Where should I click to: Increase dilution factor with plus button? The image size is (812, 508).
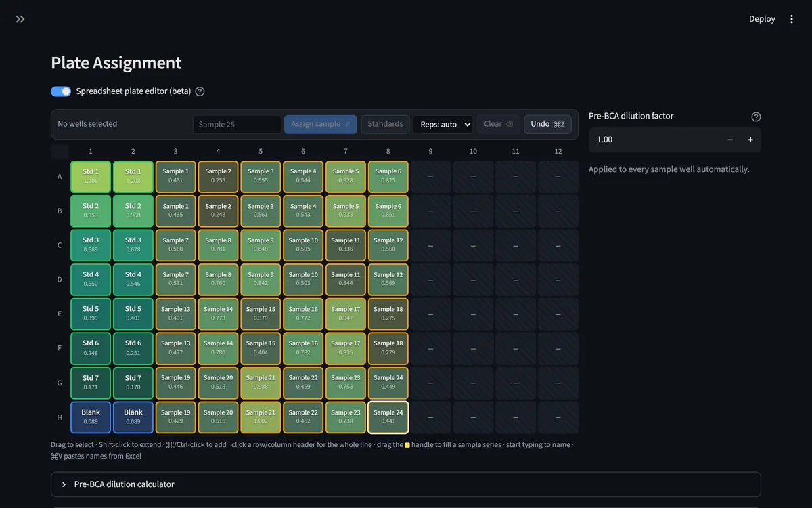(750, 140)
